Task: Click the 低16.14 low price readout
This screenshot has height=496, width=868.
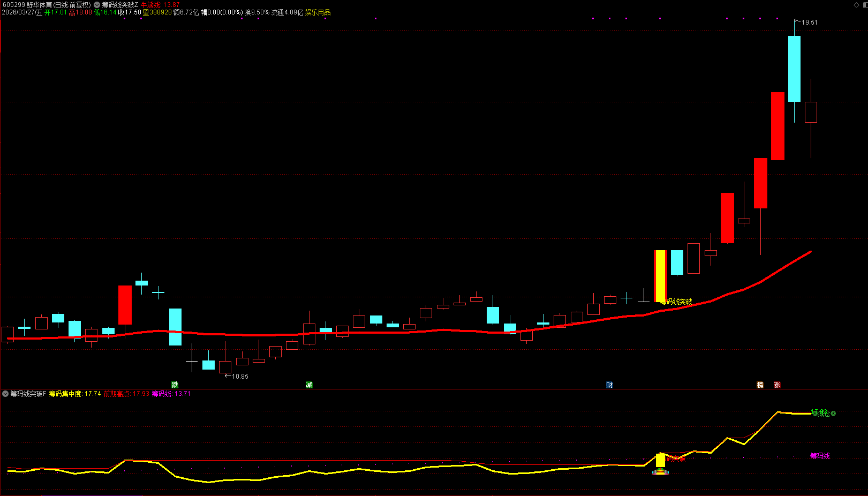Action: coord(105,12)
